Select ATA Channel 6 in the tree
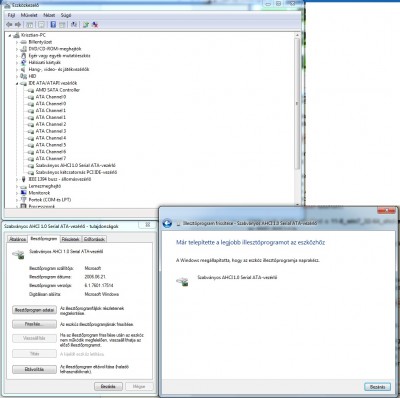 pos(51,152)
